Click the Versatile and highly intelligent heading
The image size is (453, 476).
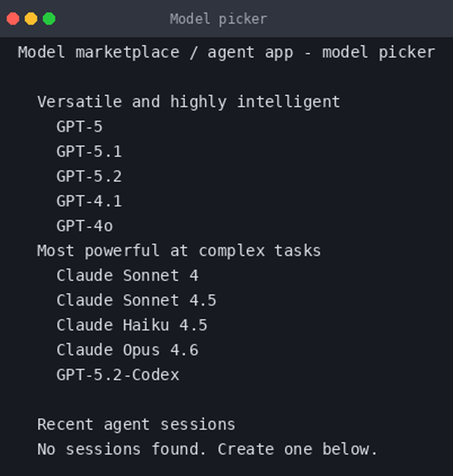tap(189, 102)
